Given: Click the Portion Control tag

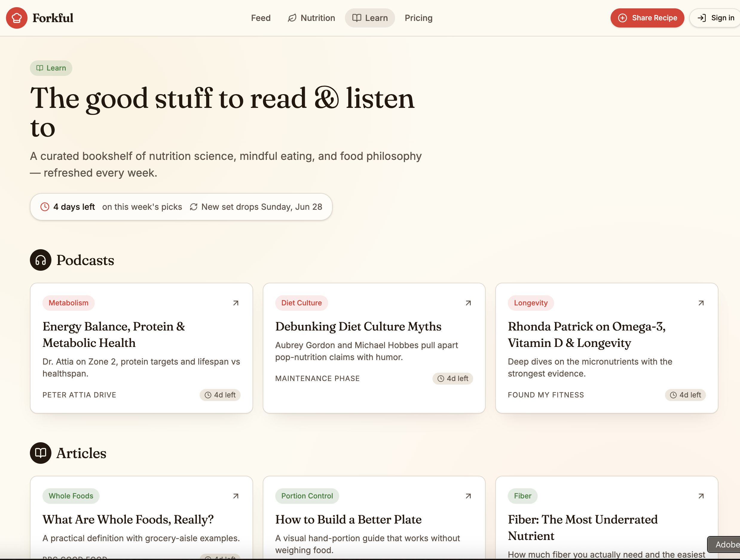Looking at the screenshot, I should [x=307, y=496].
